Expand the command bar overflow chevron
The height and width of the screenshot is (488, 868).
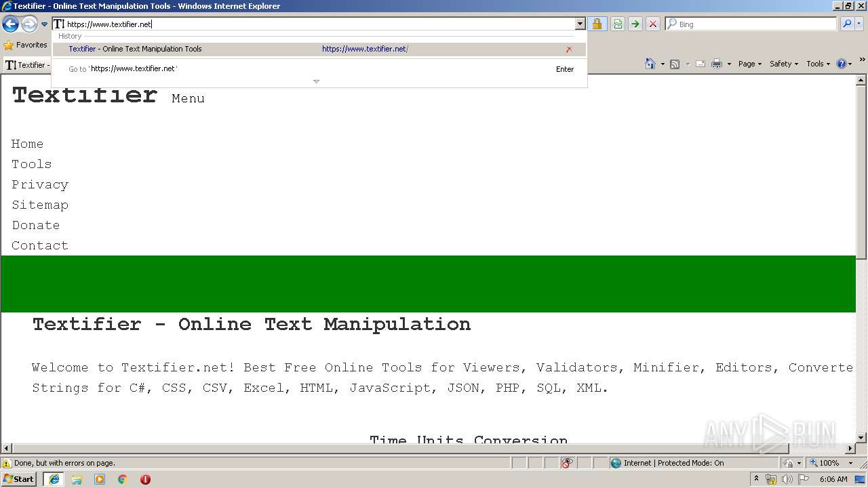(863, 60)
